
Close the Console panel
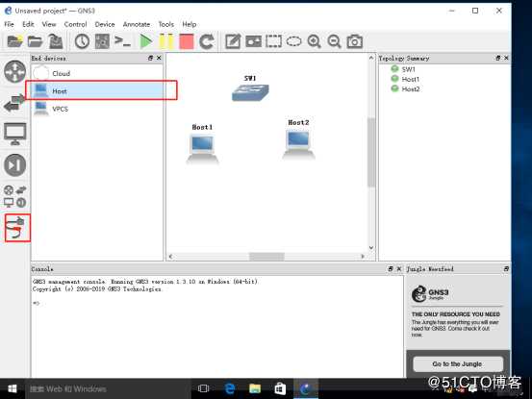399,269
